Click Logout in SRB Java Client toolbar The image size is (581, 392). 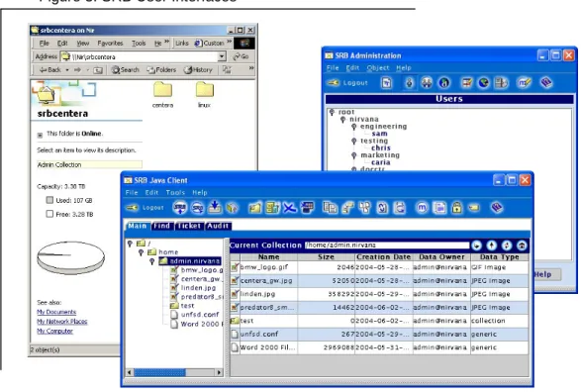pyautogui.click(x=145, y=208)
